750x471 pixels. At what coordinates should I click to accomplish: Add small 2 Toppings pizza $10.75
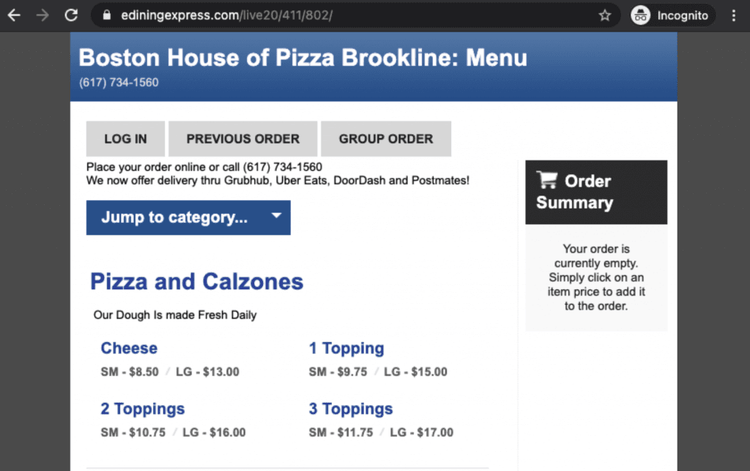tap(132, 433)
